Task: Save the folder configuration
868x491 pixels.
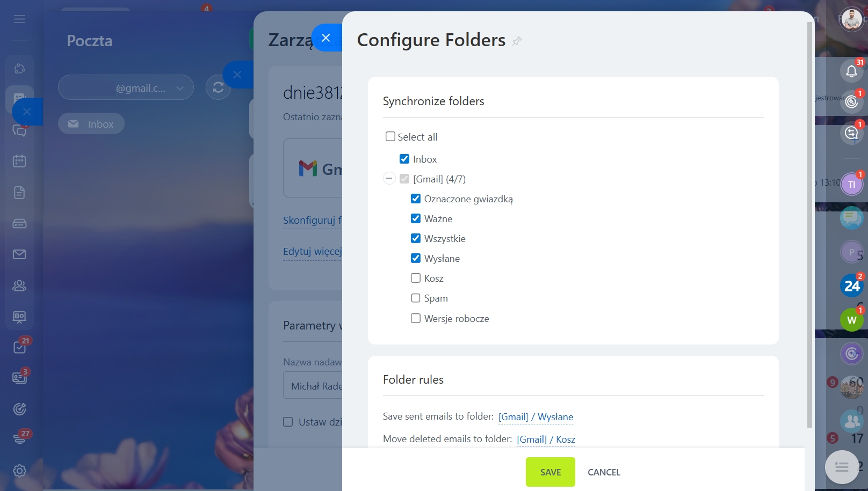Action: click(x=551, y=472)
